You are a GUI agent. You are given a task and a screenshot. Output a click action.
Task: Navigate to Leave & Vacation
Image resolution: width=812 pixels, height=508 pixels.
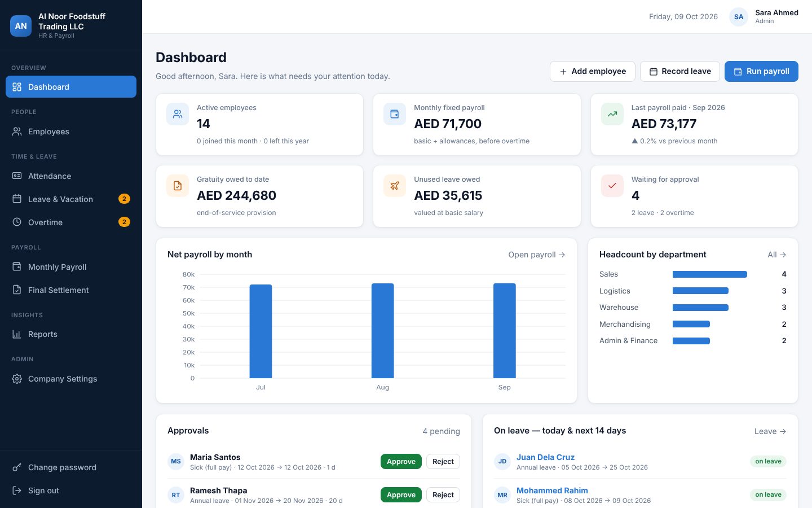(x=71, y=199)
